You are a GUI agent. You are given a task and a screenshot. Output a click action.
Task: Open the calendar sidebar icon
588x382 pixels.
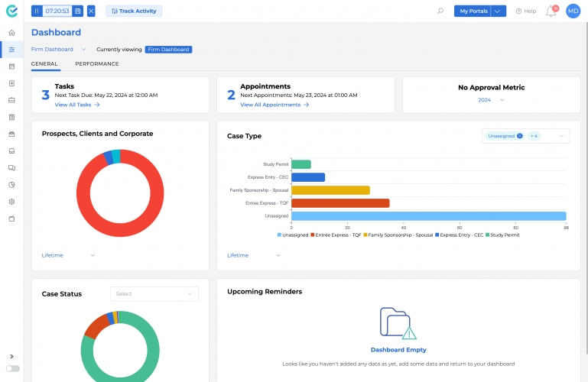pyautogui.click(x=12, y=66)
